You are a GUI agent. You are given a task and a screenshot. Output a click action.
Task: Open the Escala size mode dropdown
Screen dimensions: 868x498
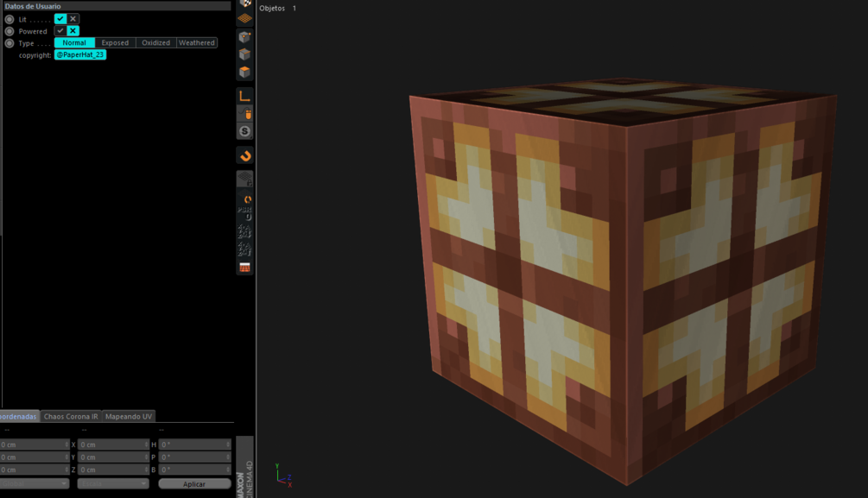113,483
